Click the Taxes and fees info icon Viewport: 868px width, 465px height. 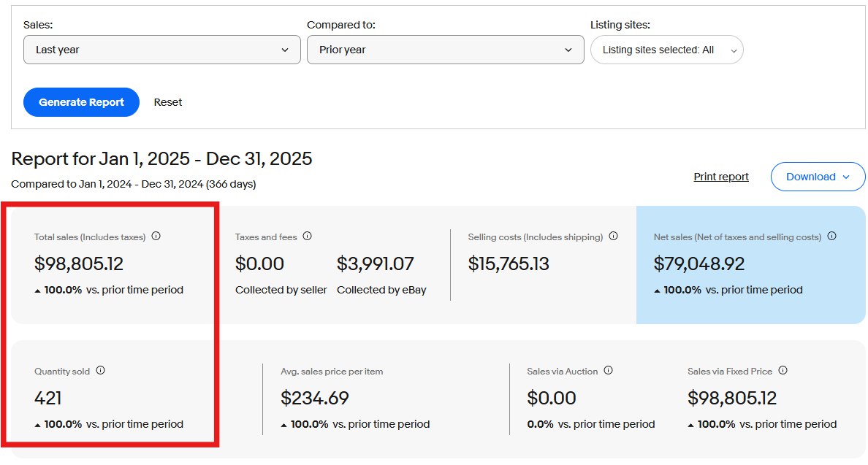308,236
